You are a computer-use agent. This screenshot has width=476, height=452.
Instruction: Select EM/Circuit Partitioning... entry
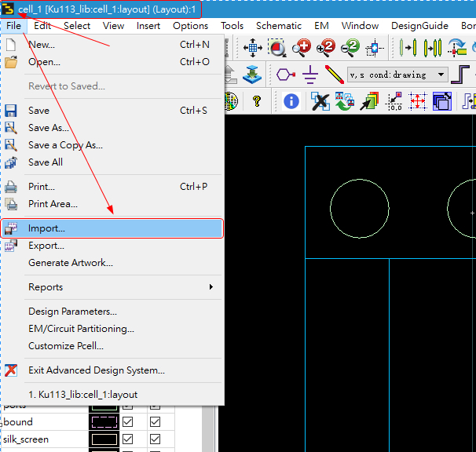coord(112,329)
